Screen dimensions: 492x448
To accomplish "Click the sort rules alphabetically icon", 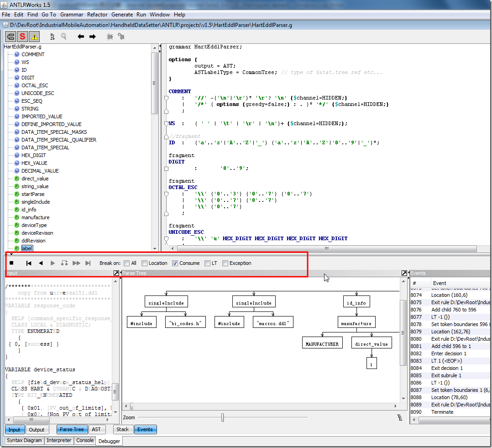I will [x=52, y=37].
